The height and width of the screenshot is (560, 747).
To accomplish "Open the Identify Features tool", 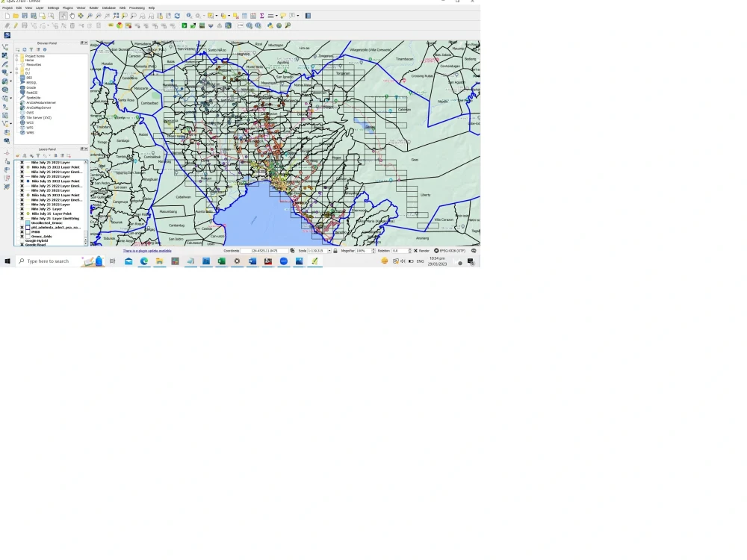I will [188, 15].
